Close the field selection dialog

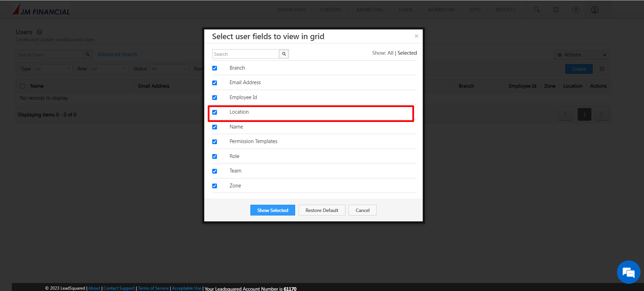(x=416, y=36)
